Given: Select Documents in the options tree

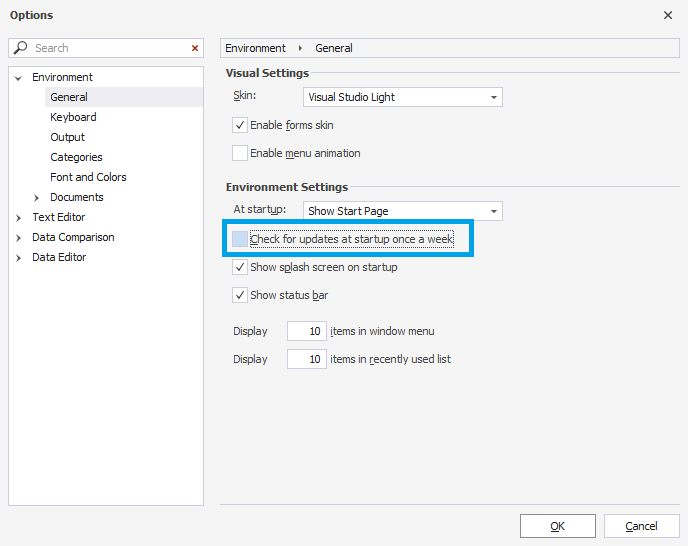Looking at the screenshot, I should coord(77,197).
